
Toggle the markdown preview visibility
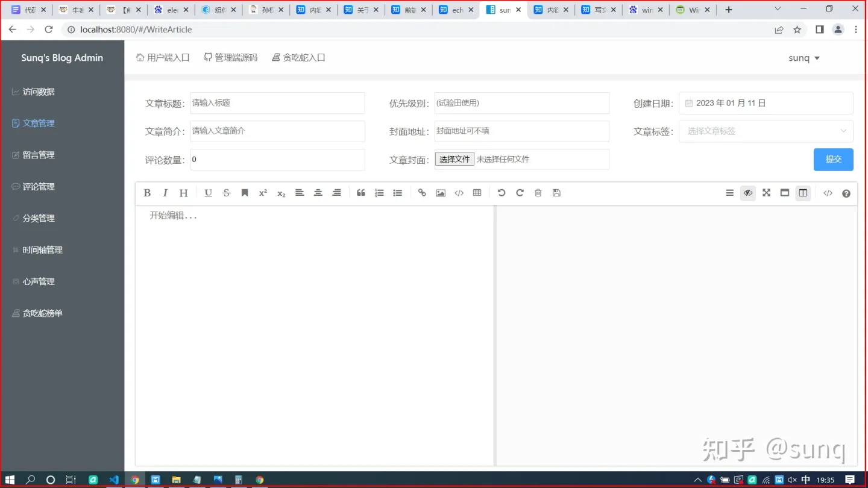[748, 193]
